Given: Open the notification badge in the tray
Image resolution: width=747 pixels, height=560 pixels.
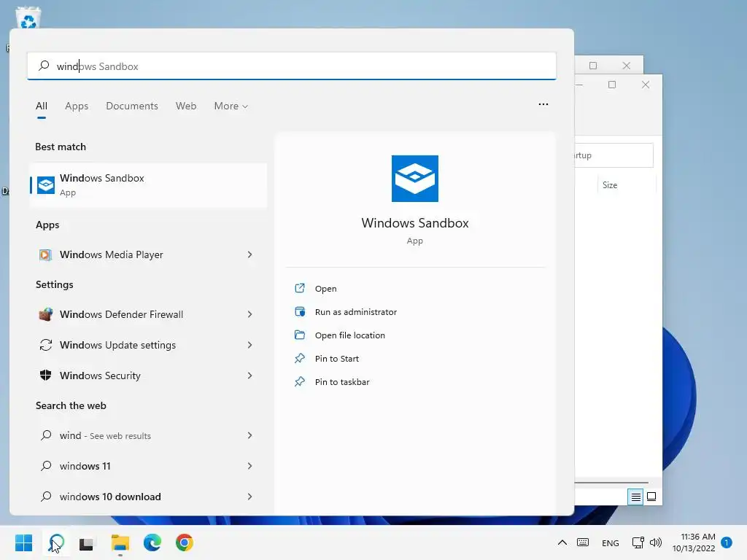Looking at the screenshot, I should [727, 542].
